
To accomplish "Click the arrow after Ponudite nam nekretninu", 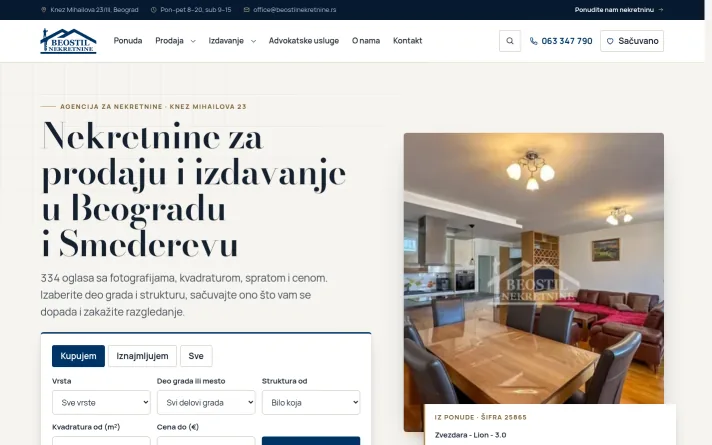I will (x=661, y=10).
